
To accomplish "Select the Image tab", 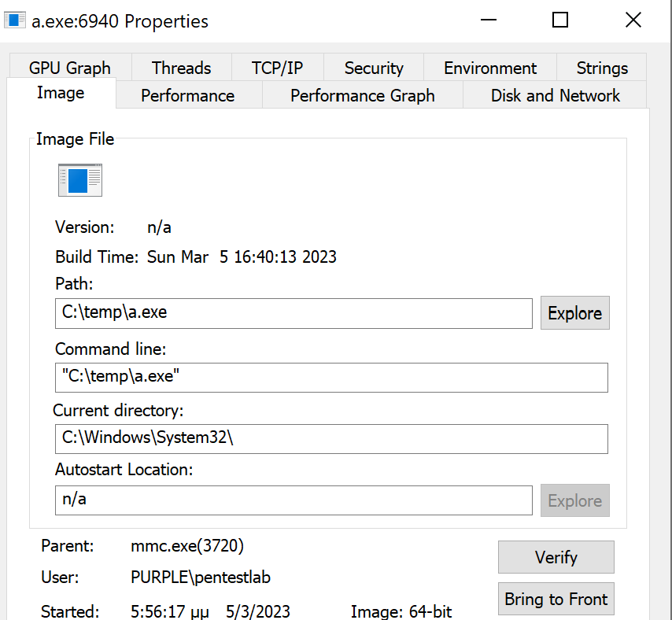I will (x=61, y=94).
